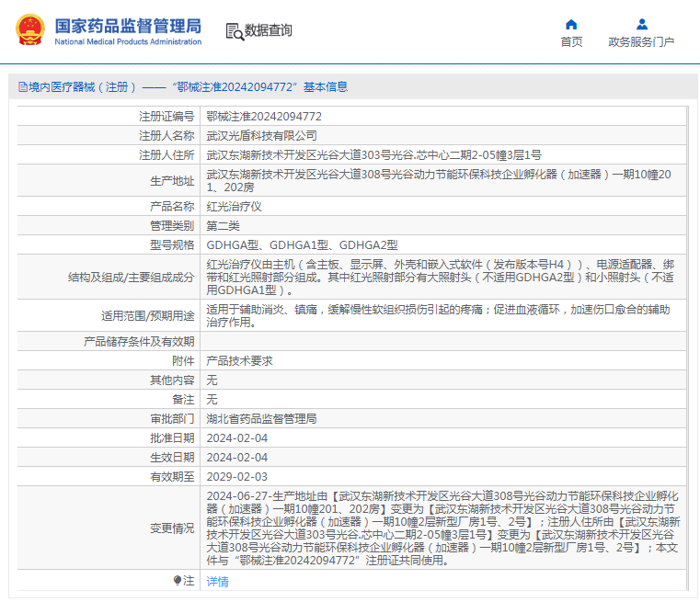The image size is (700, 602).
Task: Click the lightbulb icon beside 注
Action: point(178,580)
